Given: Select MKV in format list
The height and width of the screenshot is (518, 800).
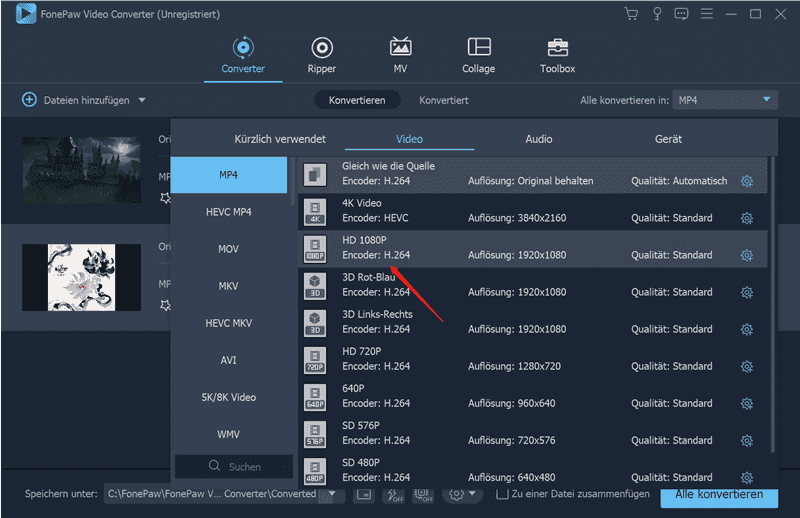Looking at the screenshot, I should point(229,286).
